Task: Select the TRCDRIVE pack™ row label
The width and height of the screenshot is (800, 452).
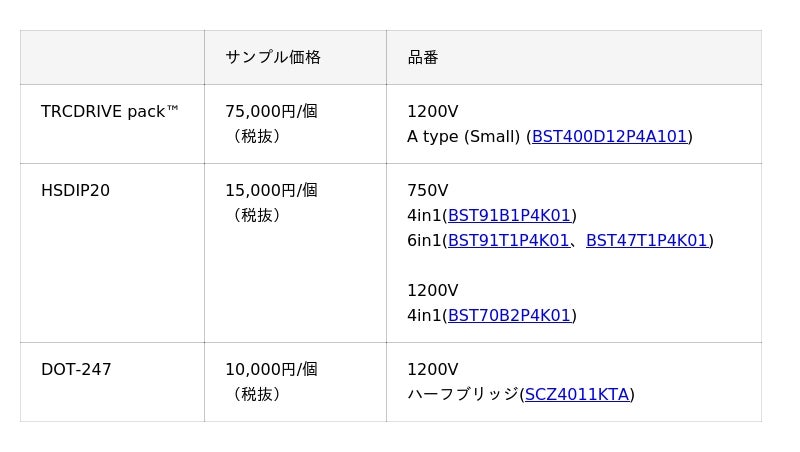Action: coord(110,112)
